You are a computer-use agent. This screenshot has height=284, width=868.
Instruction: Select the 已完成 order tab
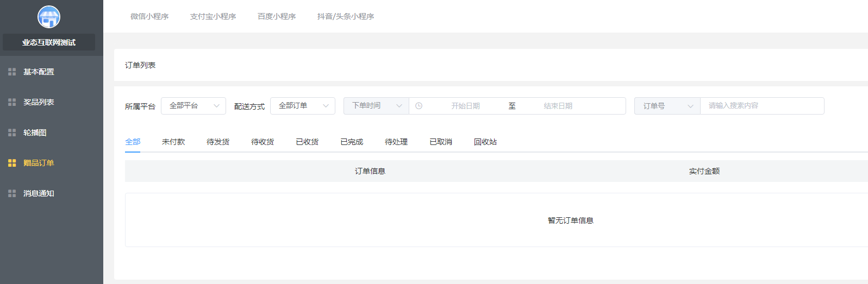[352, 142]
